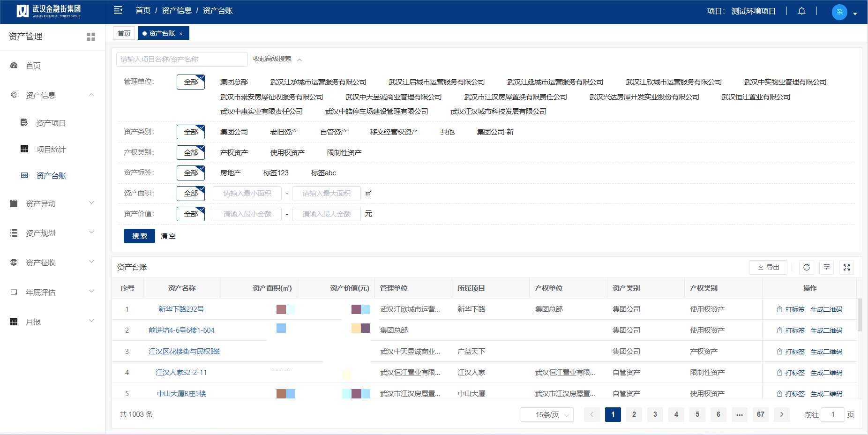Switch to the 首页 tab
Viewport: 868px width, 435px height.
(124, 33)
